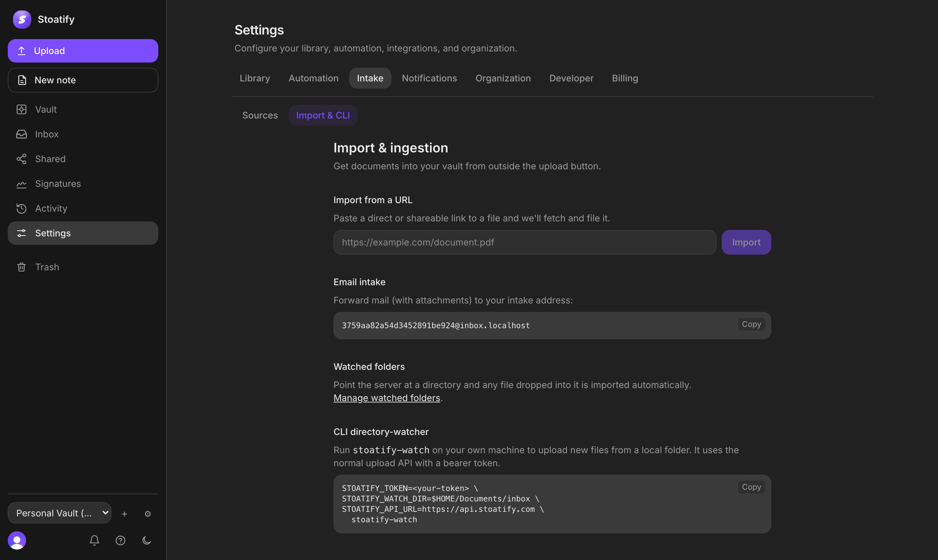This screenshot has width=938, height=560.
Task: Click the Import & ingestion heading
Action: pyautogui.click(x=391, y=147)
